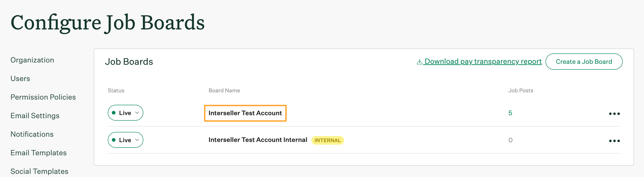Expand the Live status dropdown for Interseller Test Account

coord(125,113)
